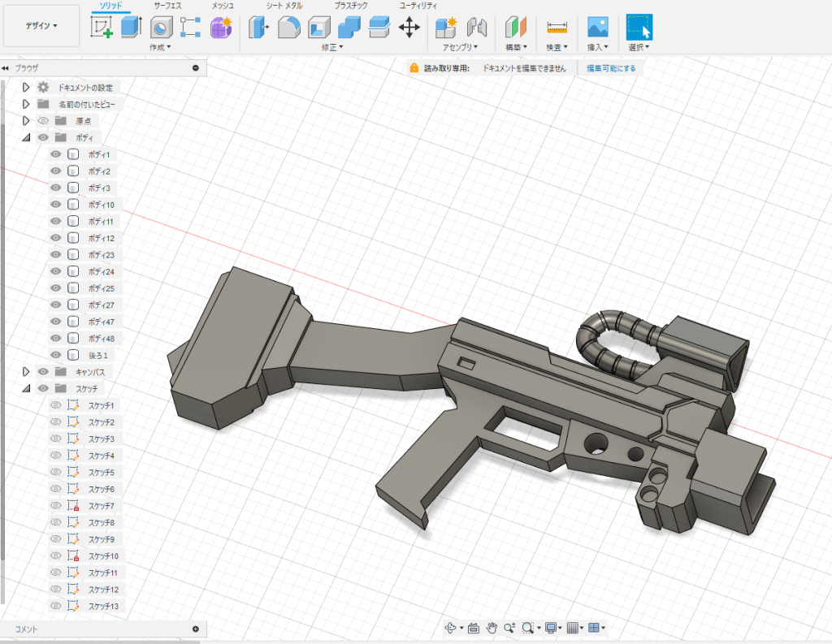Activate the Pan hand tool
The image size is (832, 644).
pos(492,628)
